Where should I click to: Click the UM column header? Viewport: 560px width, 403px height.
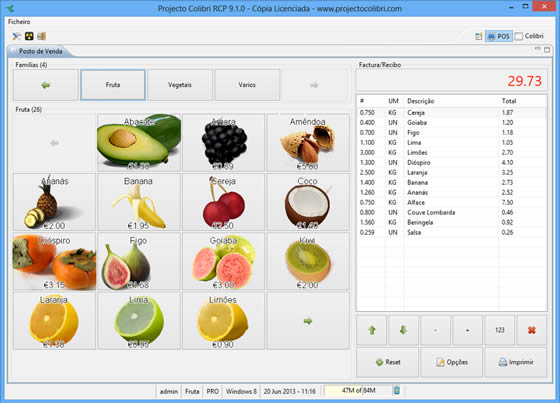(x=394, y=101)
